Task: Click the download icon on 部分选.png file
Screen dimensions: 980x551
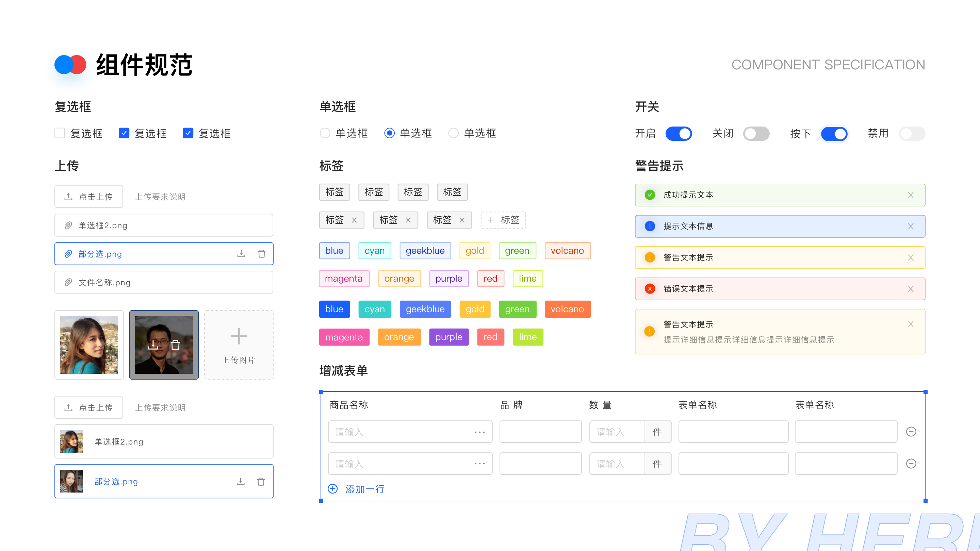Action: pyautogui.click(x=241, y=254)
